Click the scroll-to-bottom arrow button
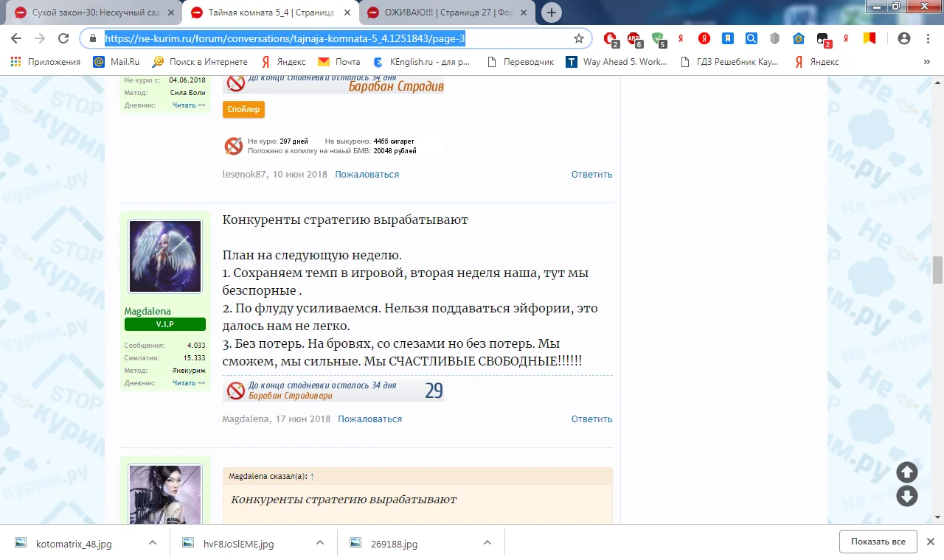944x560 pixels. 906,496
